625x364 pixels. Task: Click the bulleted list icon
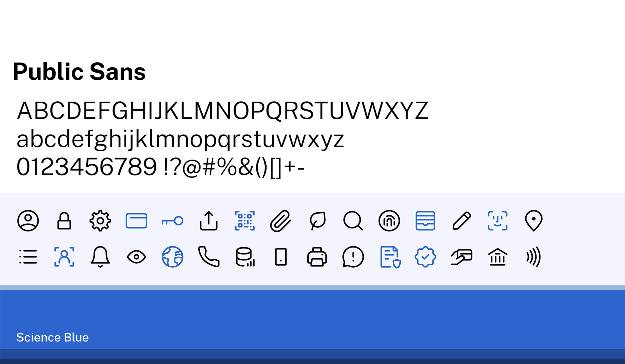pyautogui.click(x=28, y=257)
